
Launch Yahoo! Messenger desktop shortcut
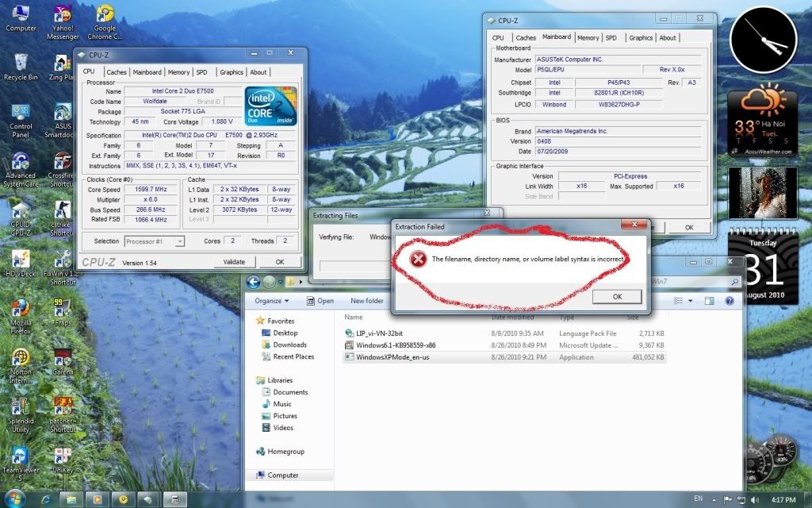[63, 22]
